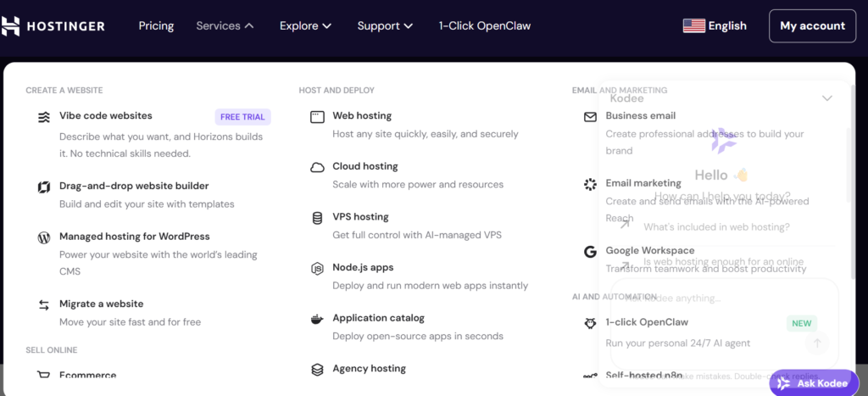Click the Web hosting window icon
Screen dimensions: 868x396
pos(317,117)
